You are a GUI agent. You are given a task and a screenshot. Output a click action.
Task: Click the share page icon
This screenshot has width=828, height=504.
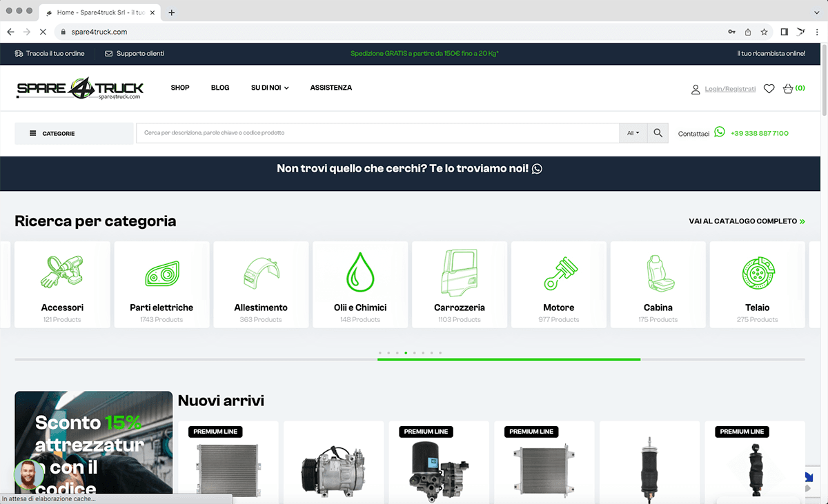[x=748, y=32]
